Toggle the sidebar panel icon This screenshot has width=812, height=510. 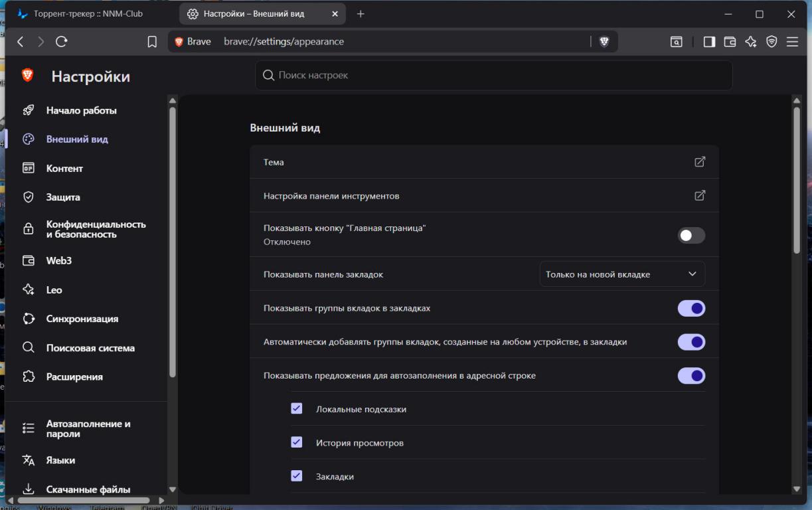click(709, 42)
